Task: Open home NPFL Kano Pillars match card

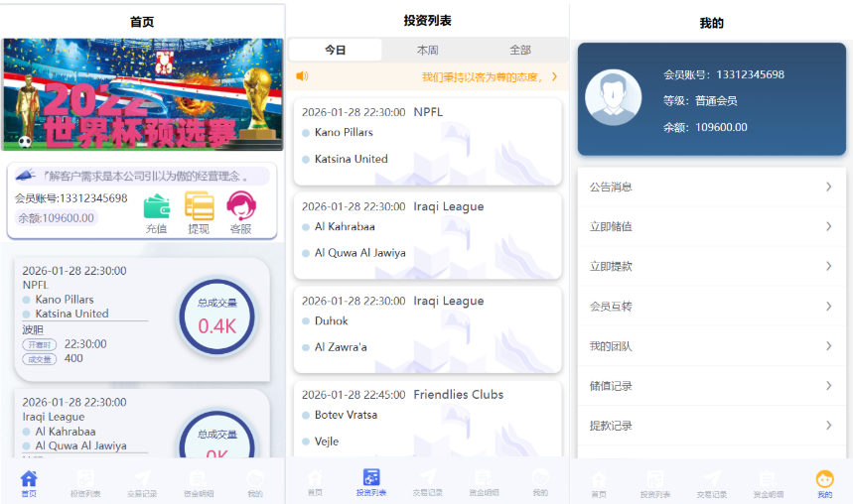Action: [142, 319]
